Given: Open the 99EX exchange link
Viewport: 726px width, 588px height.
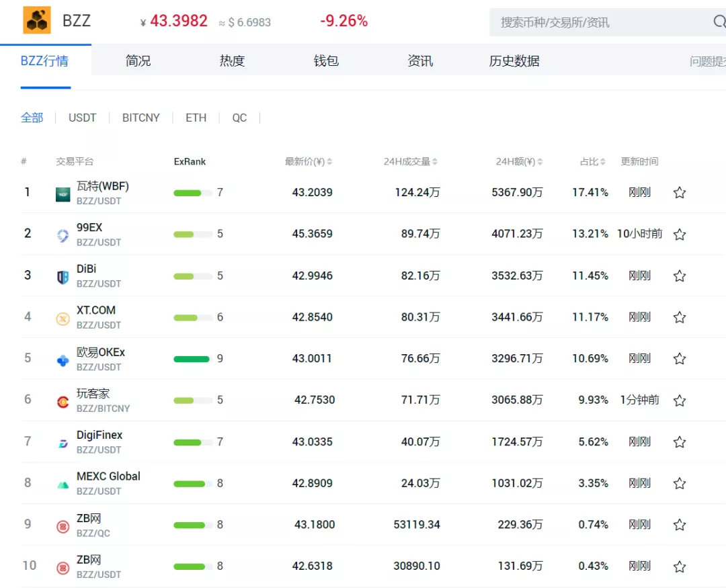Looking at the screenshot, I should coord(89,227).
